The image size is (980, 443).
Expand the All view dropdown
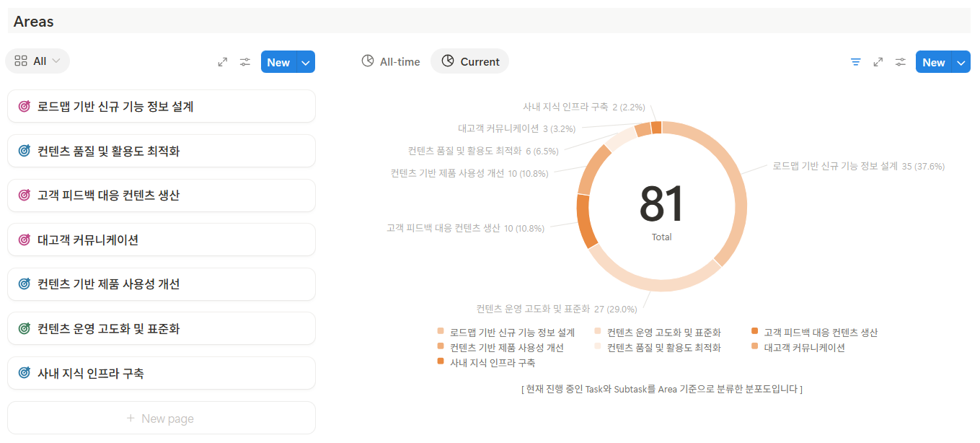pos(37,61)
